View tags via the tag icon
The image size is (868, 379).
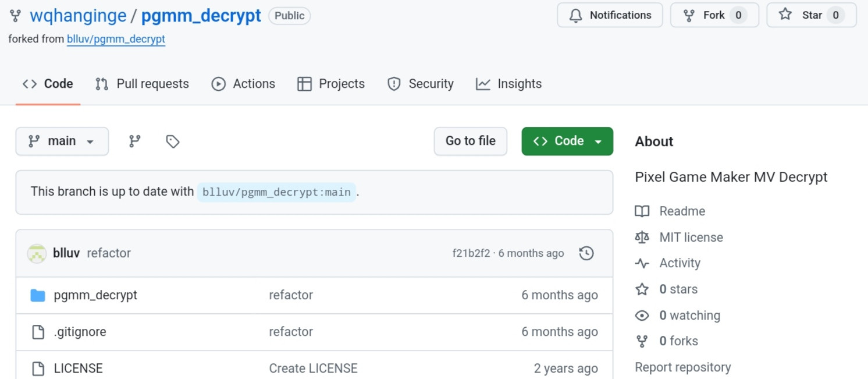(173, 141)
